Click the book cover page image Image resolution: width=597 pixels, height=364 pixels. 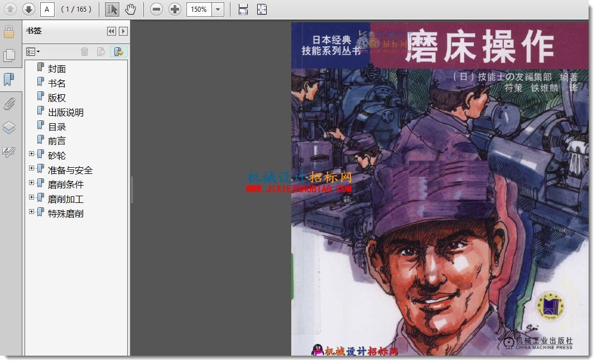tap(440, 189)
